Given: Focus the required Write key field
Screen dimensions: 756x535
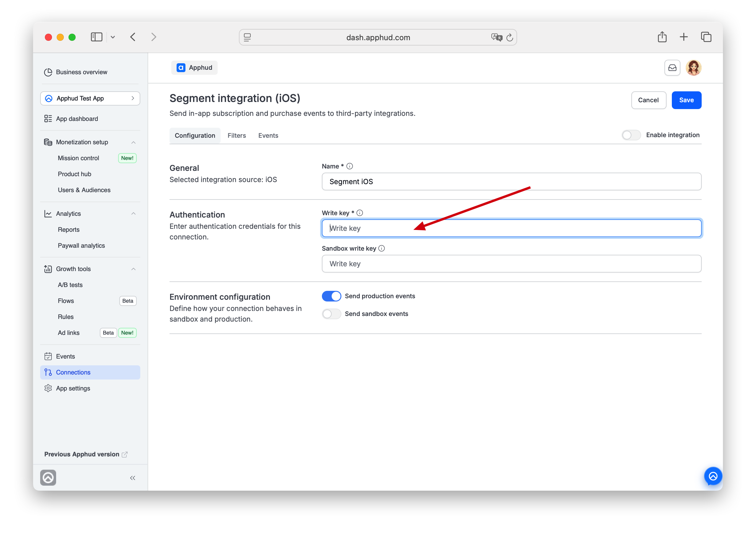Looking at the screenshot, I should [511, 228].
